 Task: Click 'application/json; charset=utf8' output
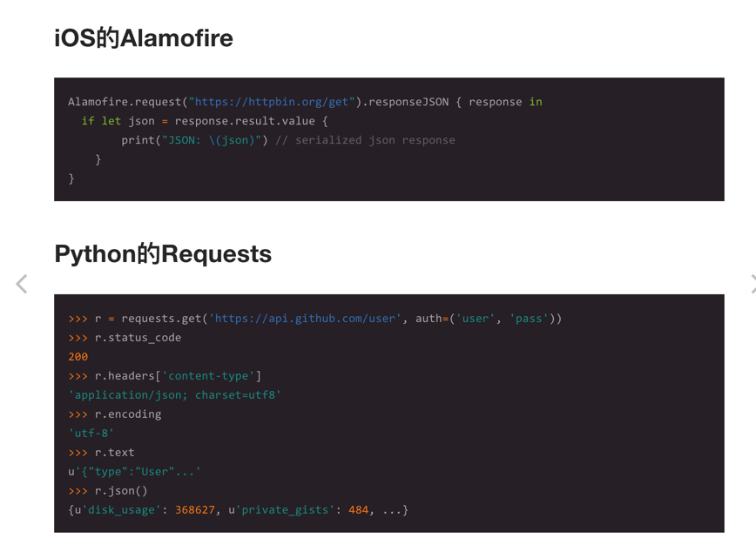(174, 395)
